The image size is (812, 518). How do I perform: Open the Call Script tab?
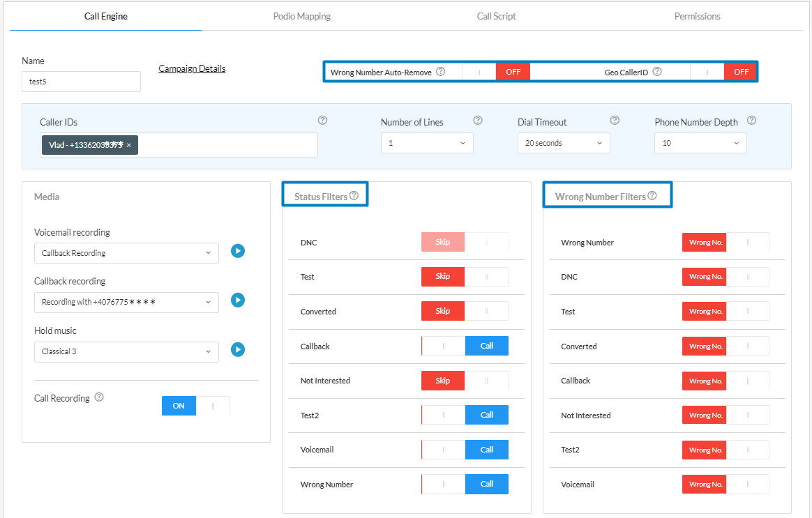point(496,16)
